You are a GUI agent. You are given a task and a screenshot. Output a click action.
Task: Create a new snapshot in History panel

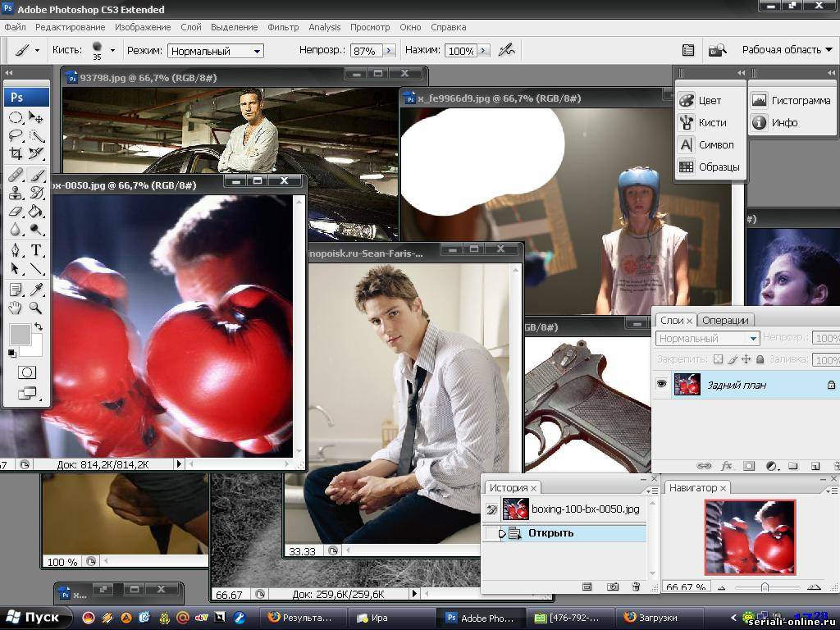tap(612, 587)
